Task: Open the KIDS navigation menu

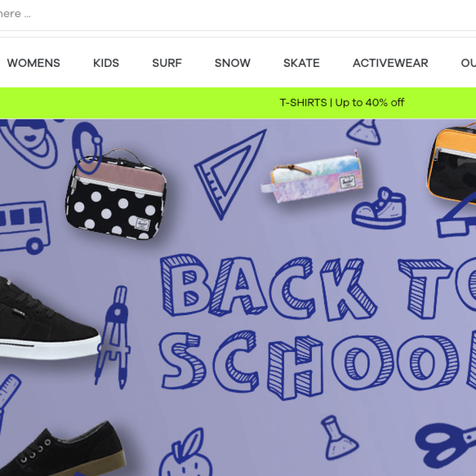Action: pyautogui.click(x=106, y=63)
